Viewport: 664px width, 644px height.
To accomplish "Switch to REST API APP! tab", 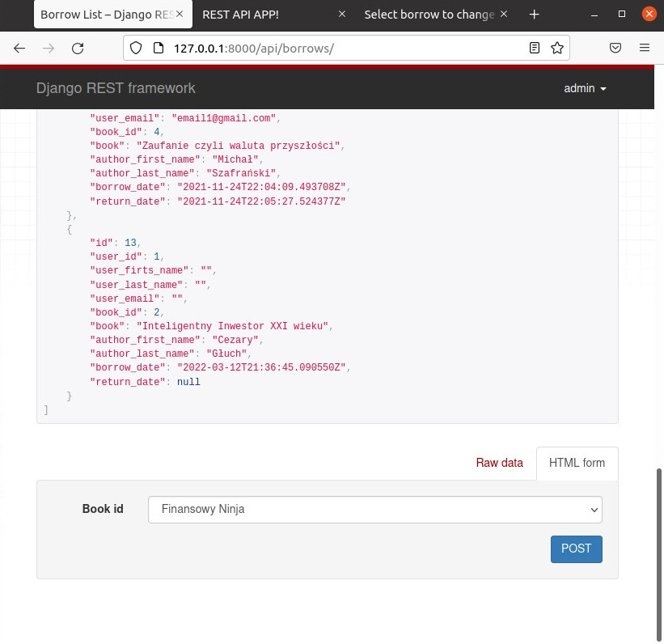I will click(x=267, y=15).
